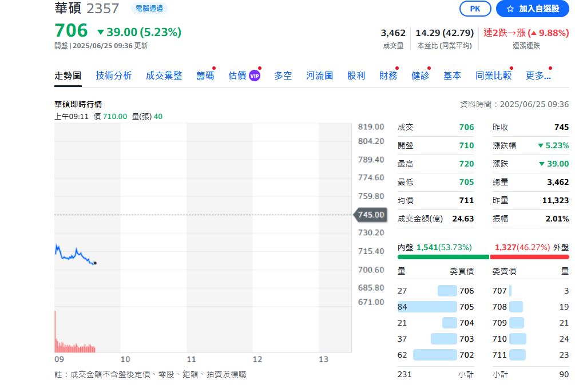575x392 pixels.
Task: Click the green 內盤 ratio bar
Action: click(443, 257)
